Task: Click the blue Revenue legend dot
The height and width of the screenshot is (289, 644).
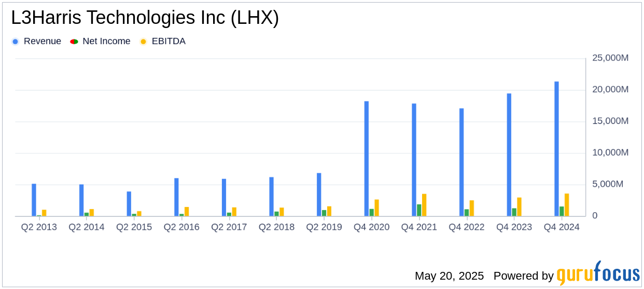Action: (16, 42)
